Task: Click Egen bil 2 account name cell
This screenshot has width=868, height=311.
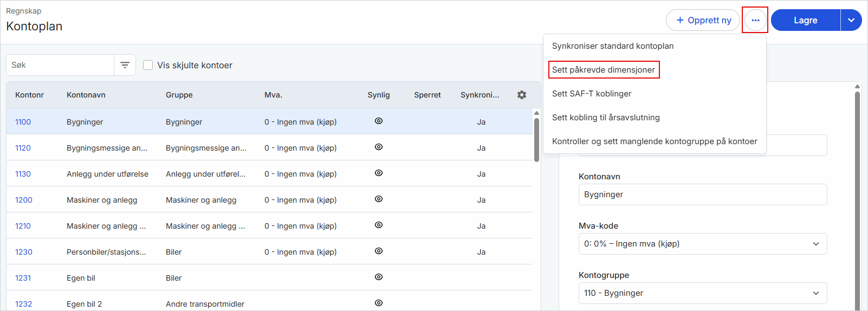Action: 84,304
